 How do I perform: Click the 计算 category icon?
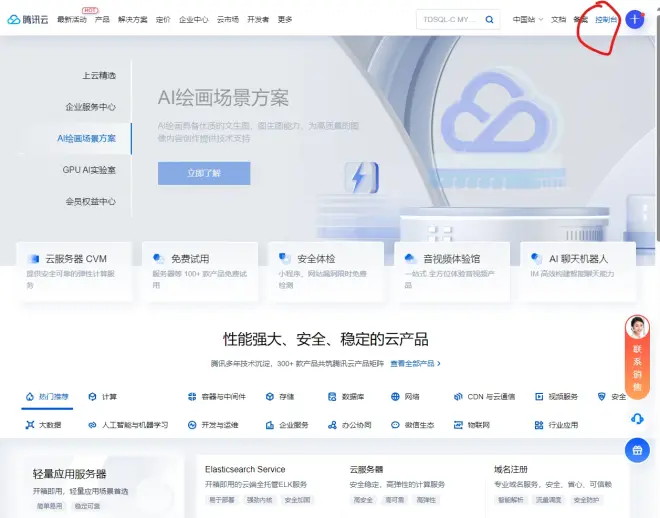coord(92,396)
